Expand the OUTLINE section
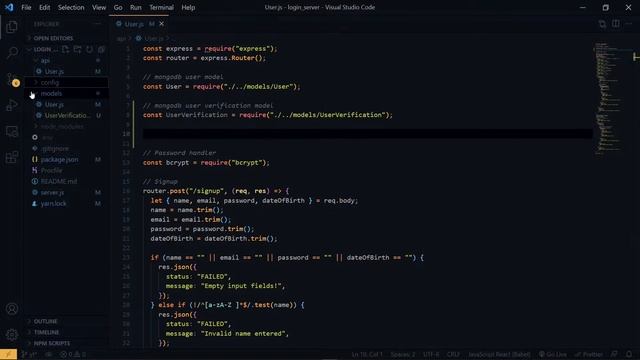Screen dimensions: 640x360 [x=45, y=322]
